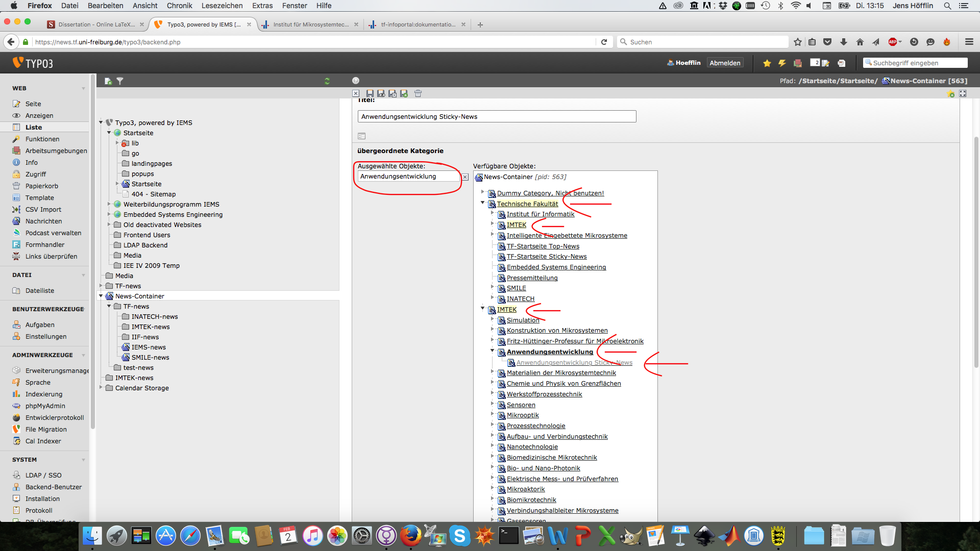Open the Firefox hamburger menu
This screenshot has width=980, height=551.
[x=969, y=42]
